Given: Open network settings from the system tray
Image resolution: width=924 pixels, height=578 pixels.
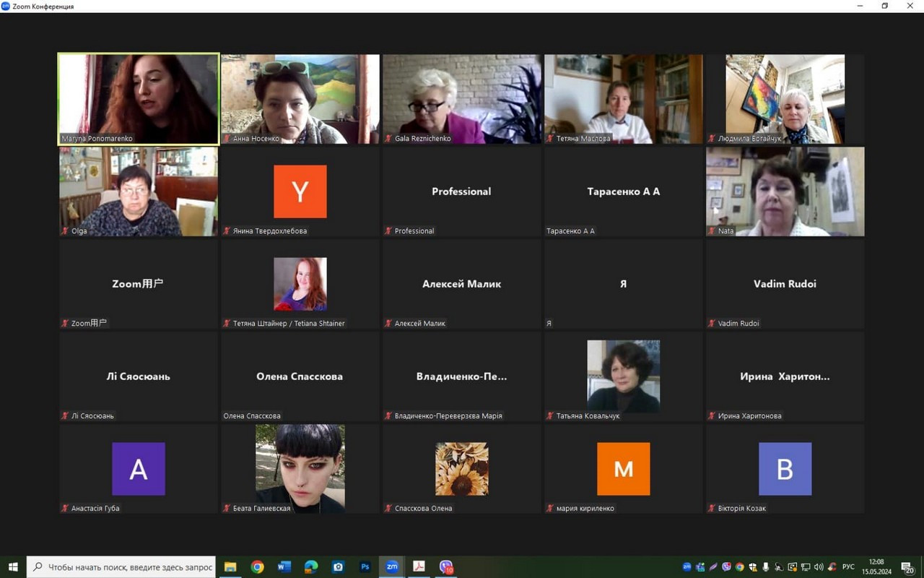Looking at the screenshot, I should (x=806, y=567).
